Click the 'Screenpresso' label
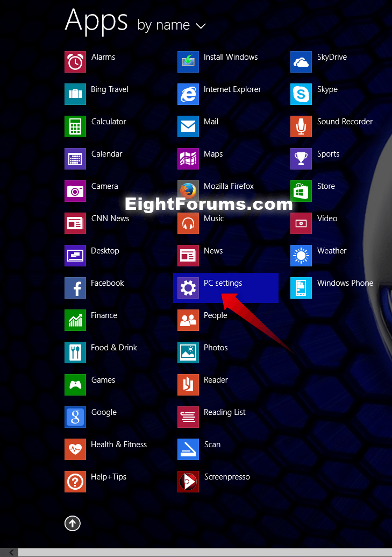The image size is (392, 557). [227, 477]
